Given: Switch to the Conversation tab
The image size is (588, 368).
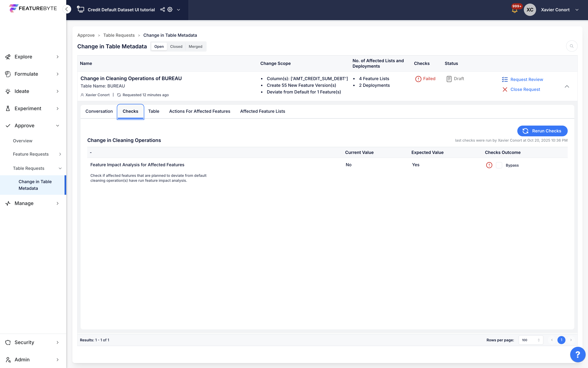Looking at the screenshot, I should (99, 111).
